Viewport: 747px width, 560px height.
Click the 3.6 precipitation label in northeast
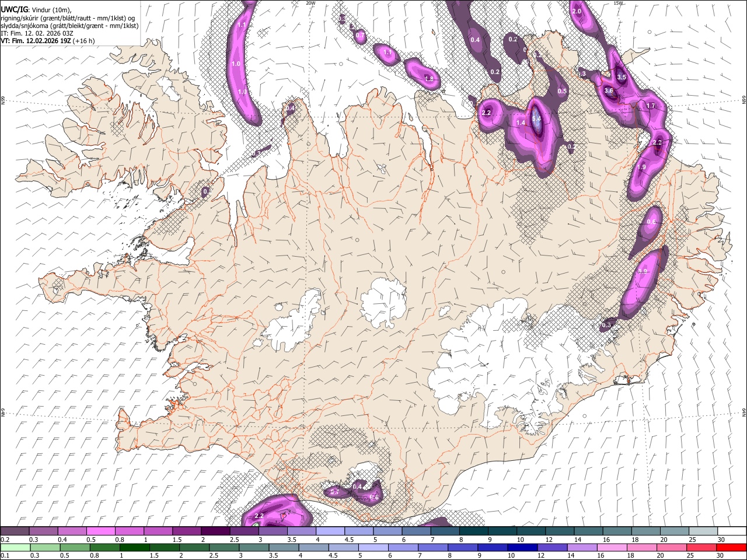click(x=609, y=90)
